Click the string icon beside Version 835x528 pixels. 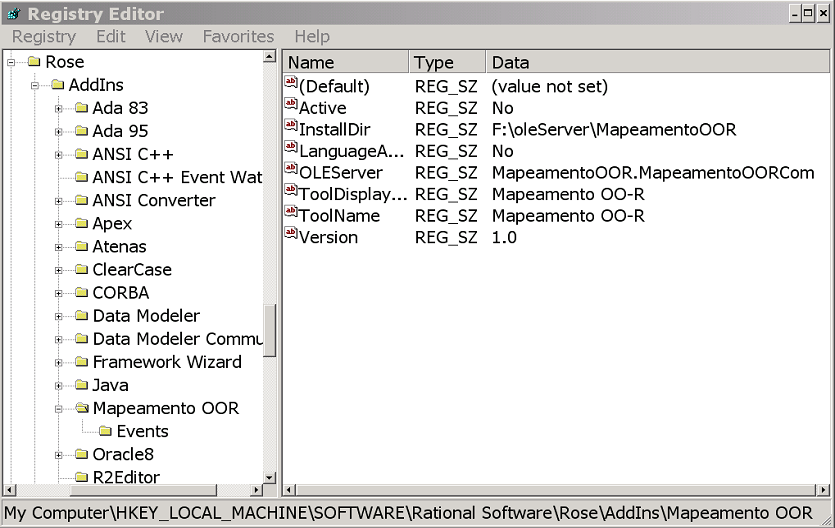pyautogui.click(x=291, y=233)
